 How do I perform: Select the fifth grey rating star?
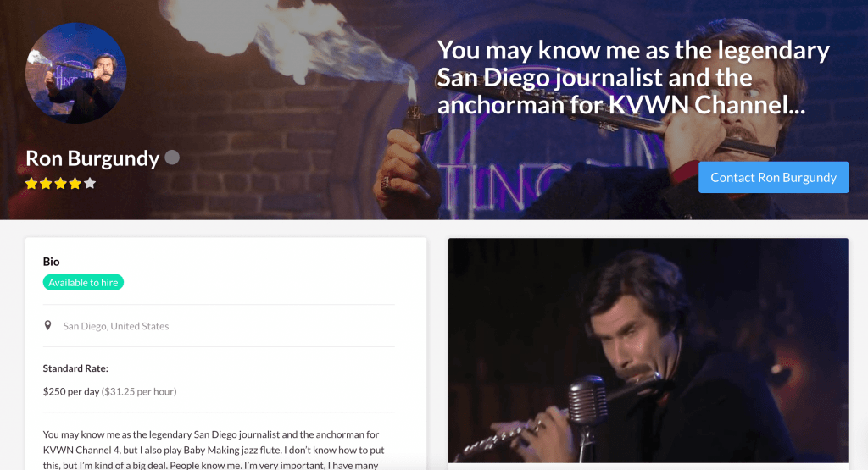90,183
